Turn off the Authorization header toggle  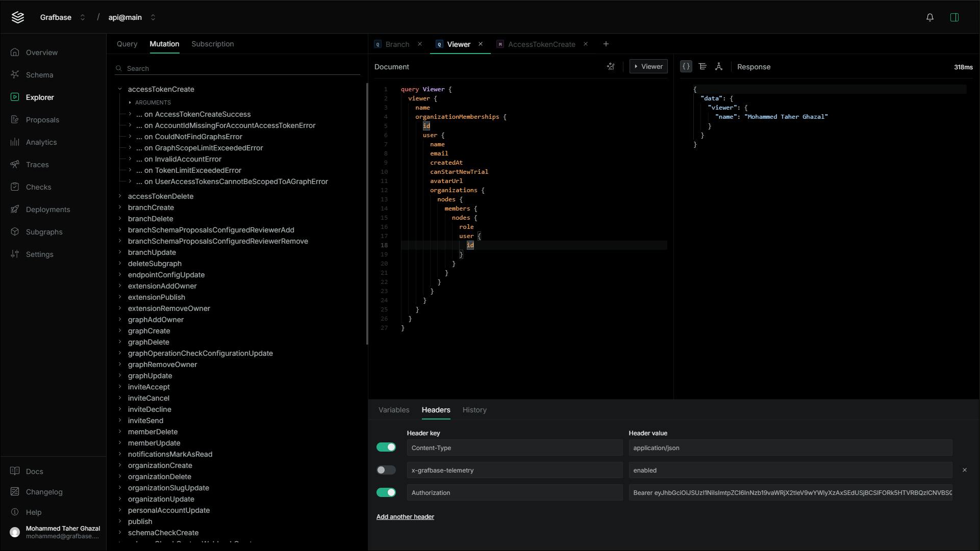pyautogui.click(x=386, y=492)
